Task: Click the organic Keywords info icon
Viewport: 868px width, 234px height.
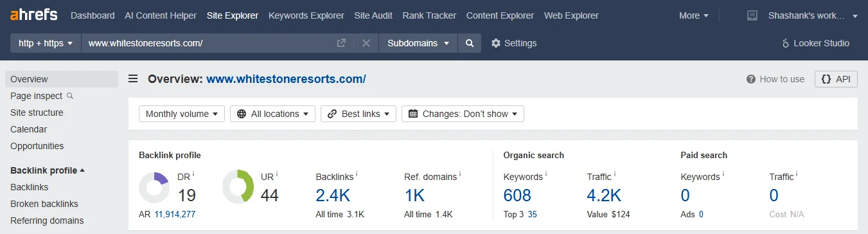Action: [547, 174]
